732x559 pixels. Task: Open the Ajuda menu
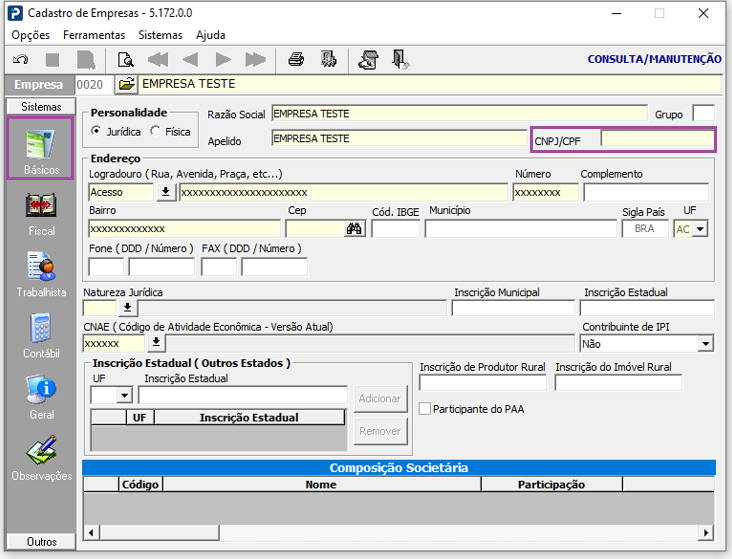211,35
